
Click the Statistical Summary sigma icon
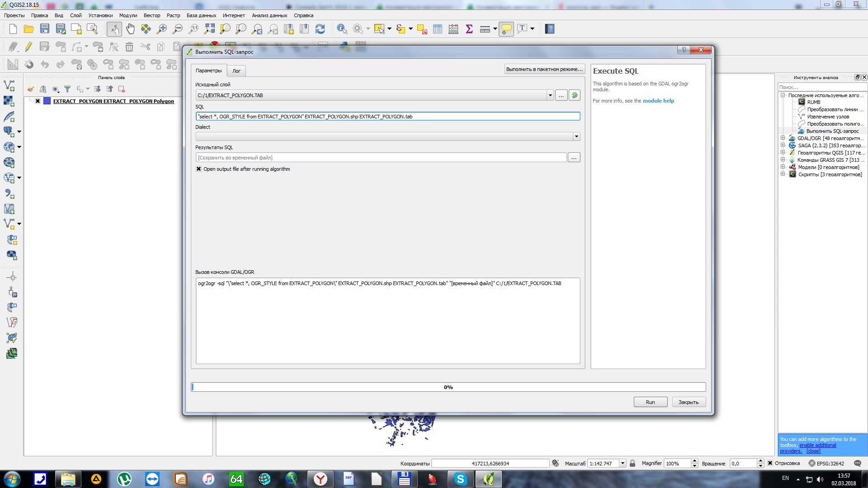tap(469, 29)
